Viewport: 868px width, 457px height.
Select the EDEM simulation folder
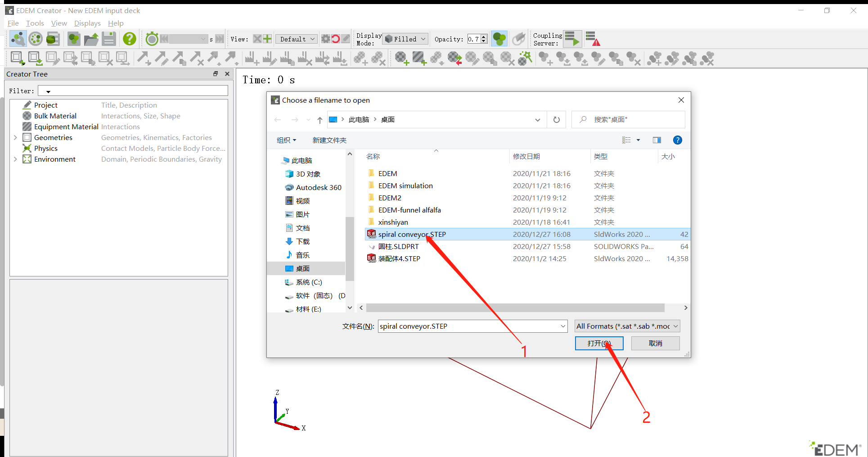405,186
